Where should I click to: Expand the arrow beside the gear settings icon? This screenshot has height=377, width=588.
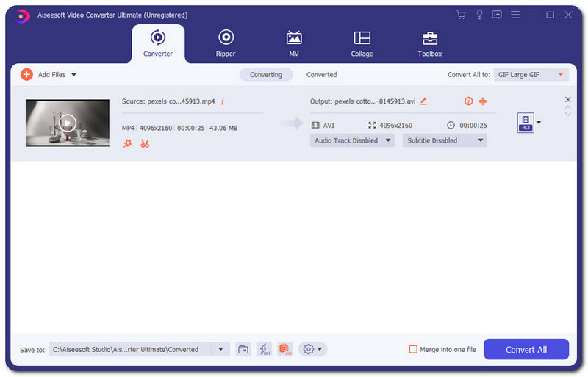320,349
